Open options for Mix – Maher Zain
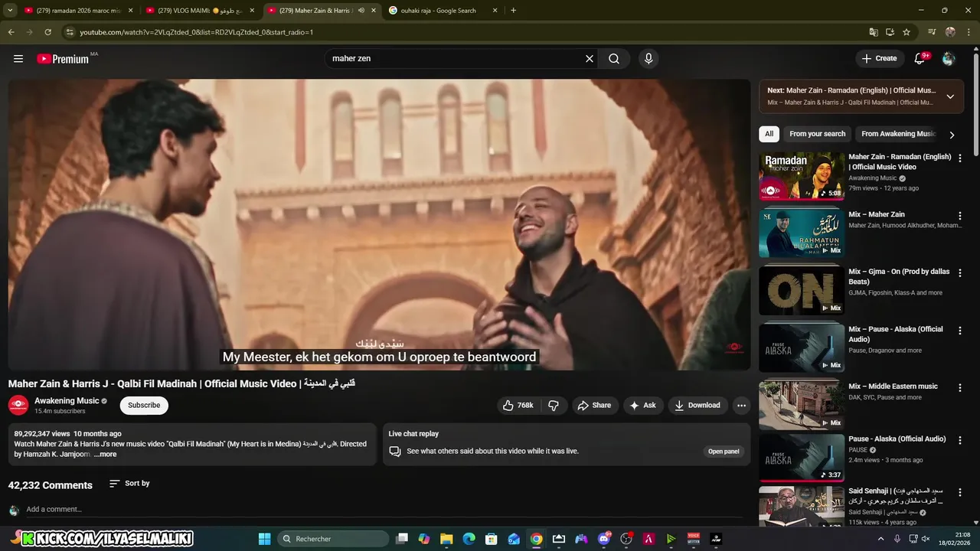This screenshot has width=980, height=551. [960, 216]
